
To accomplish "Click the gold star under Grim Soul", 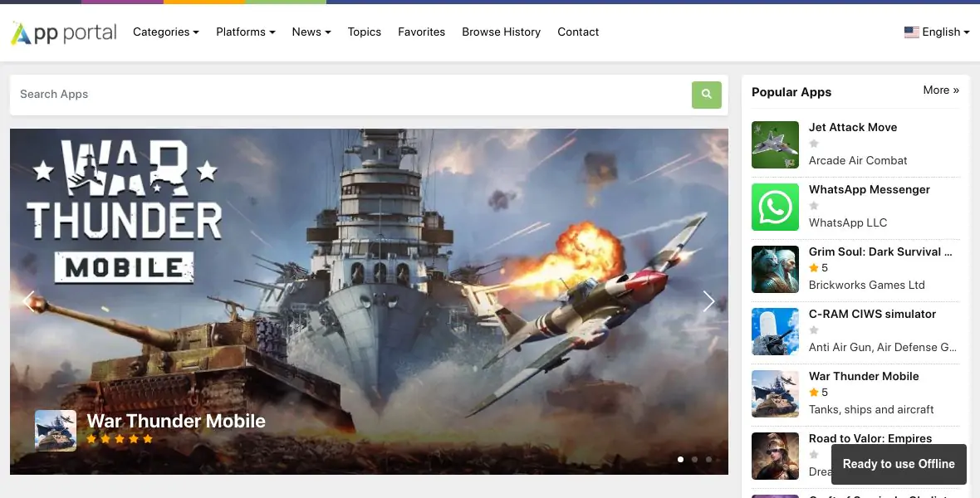I will [x=814, y=268].
